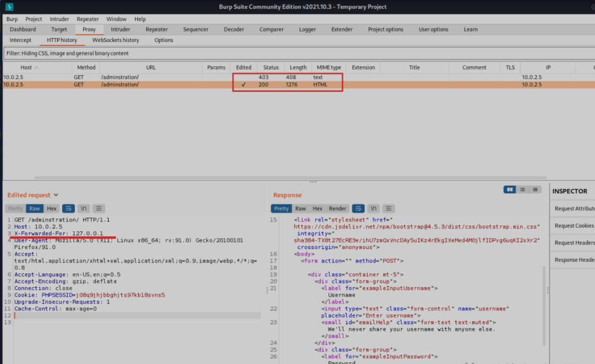Expand the Edited request dropdown chevron

[x=56, y=195]
